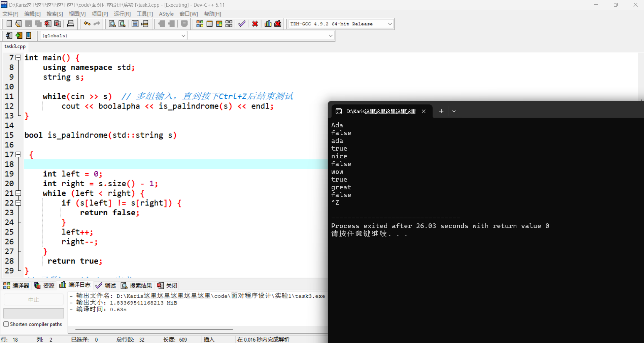Collapse the while loop fold at line 21
This screenshot has height=343, width=644.
(x=19, y=193)
